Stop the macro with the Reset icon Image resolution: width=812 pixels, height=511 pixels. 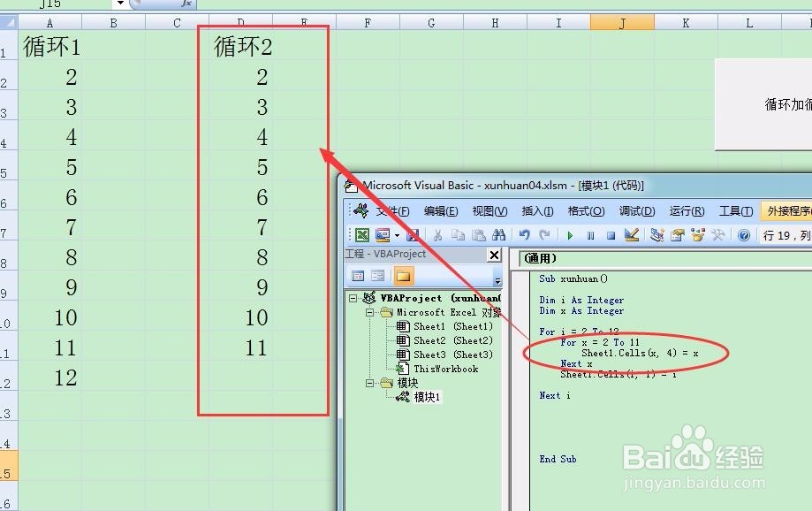coord(611,233)
